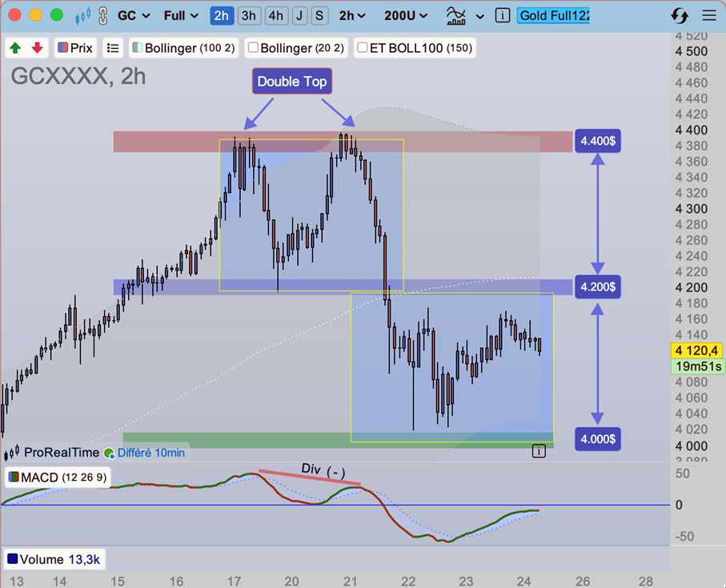Image resolution: width=726 pixels, height=588 pixels.
Task: Open the hamburger menu icon
Action: (708, 15)
